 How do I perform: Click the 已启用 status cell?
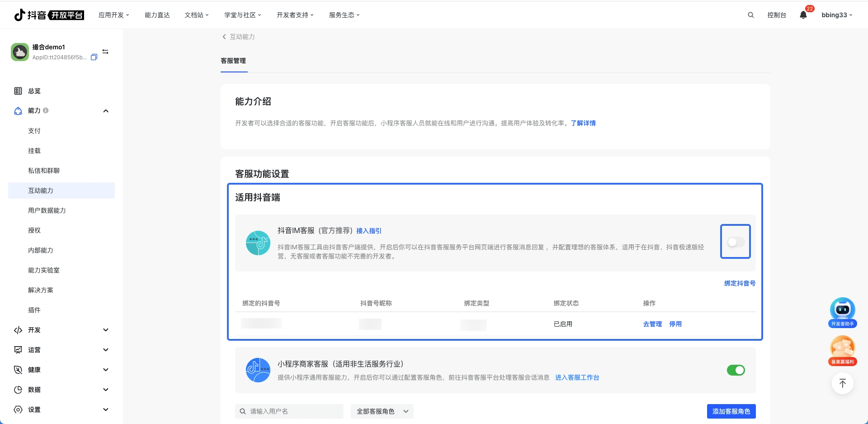563,324
